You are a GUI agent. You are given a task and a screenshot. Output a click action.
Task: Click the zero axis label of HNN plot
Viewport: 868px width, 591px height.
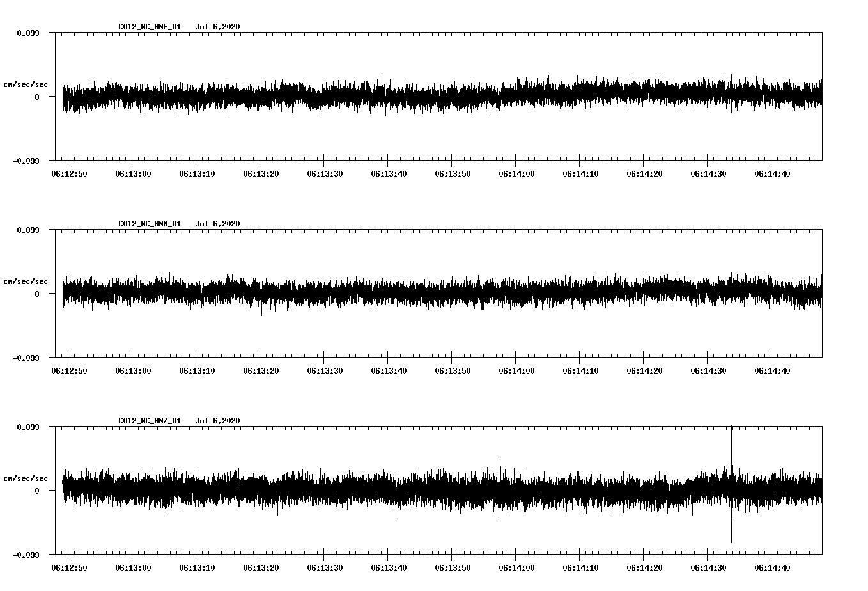[x=37, y=294]
